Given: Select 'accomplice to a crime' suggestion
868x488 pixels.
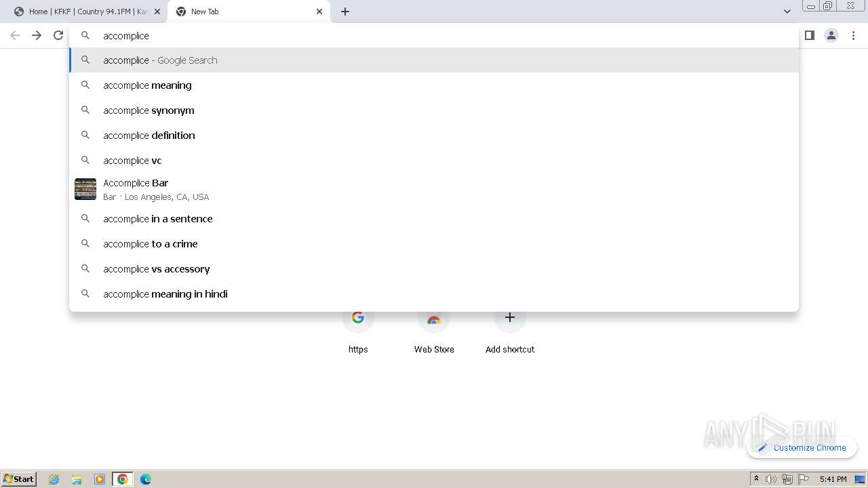Looking at the screenshot, I should coord(434,243).
